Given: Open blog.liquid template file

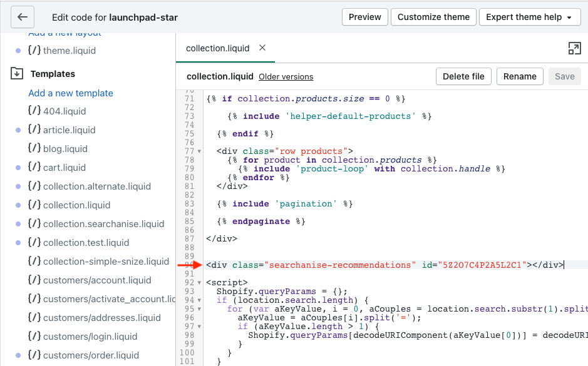Looking at the screenshot, I should click(65, 148).
